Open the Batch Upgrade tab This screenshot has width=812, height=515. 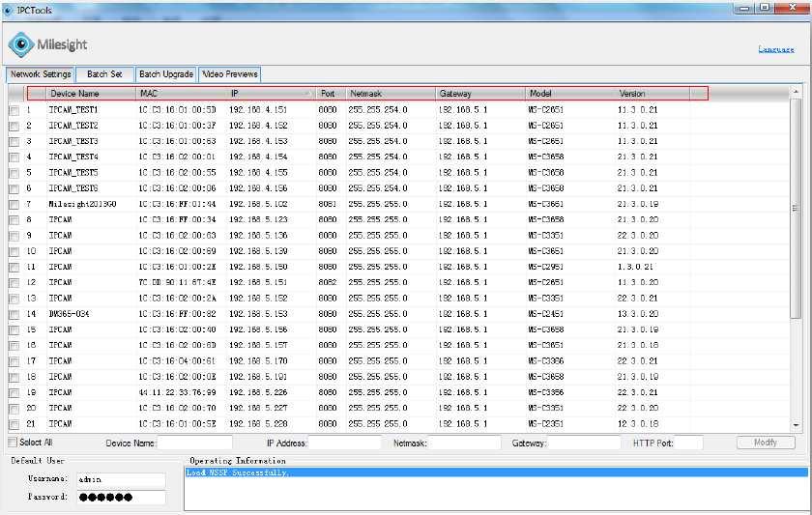(166, 74)
